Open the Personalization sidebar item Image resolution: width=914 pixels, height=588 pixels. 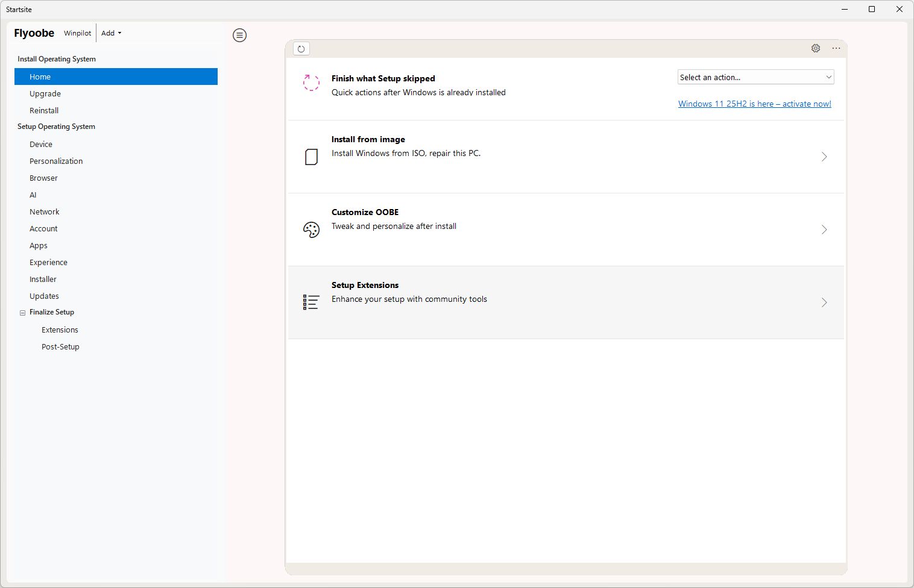pos(56,161)
